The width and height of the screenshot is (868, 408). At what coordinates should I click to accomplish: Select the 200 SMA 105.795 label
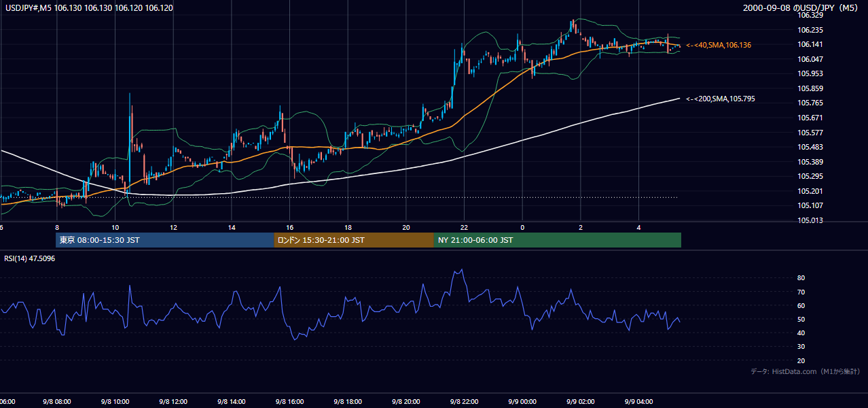pyautogui.click(x=720, y=99)
